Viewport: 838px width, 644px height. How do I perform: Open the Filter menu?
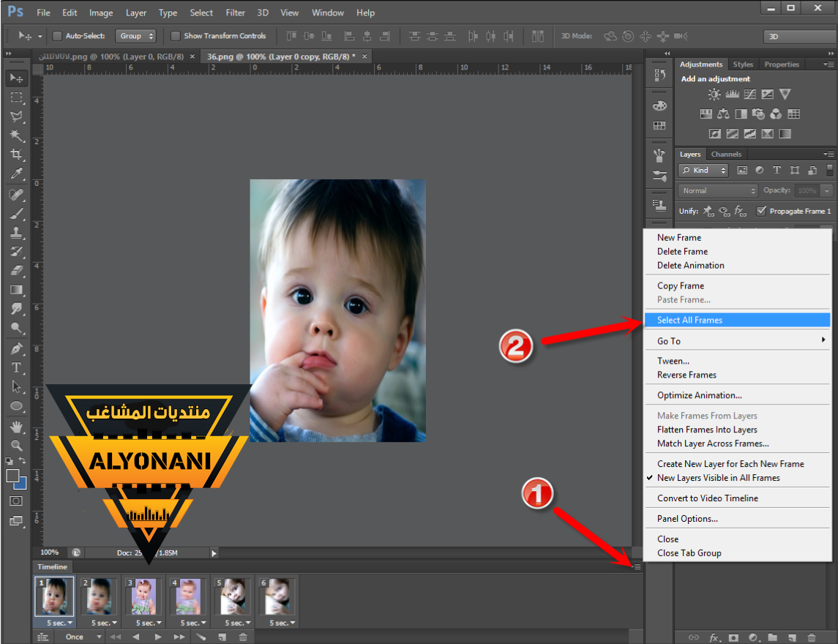(235, 12)
